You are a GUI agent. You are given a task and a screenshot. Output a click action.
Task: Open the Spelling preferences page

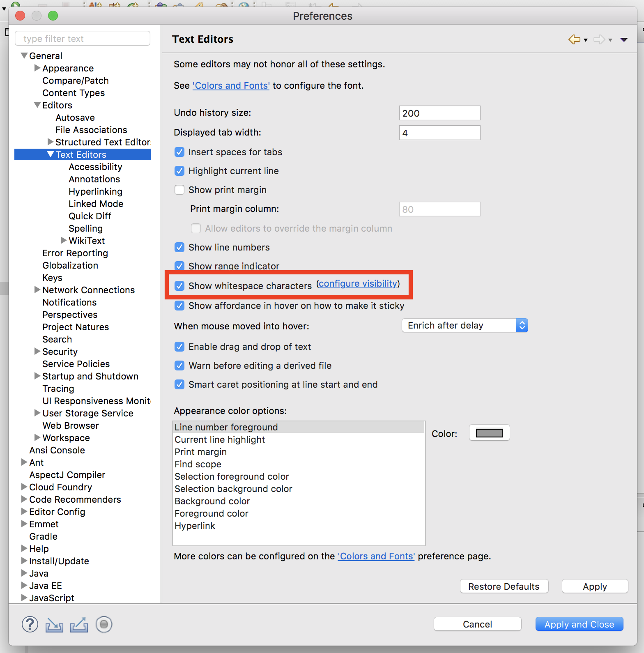85,228
